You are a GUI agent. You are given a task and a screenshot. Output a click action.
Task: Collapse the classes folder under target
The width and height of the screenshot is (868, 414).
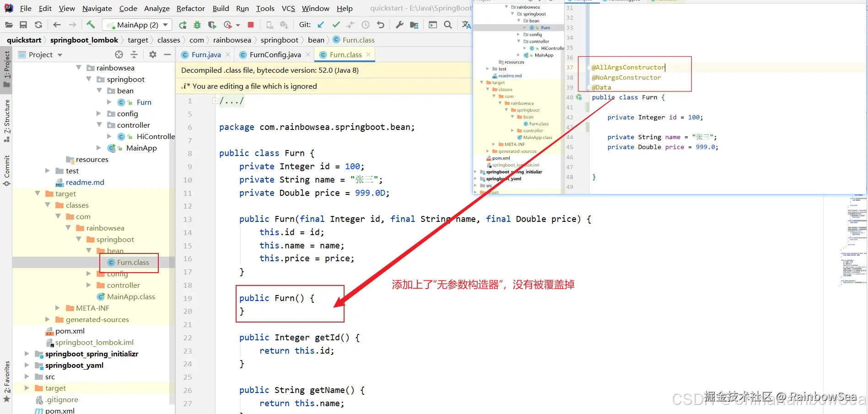(48, 205)
